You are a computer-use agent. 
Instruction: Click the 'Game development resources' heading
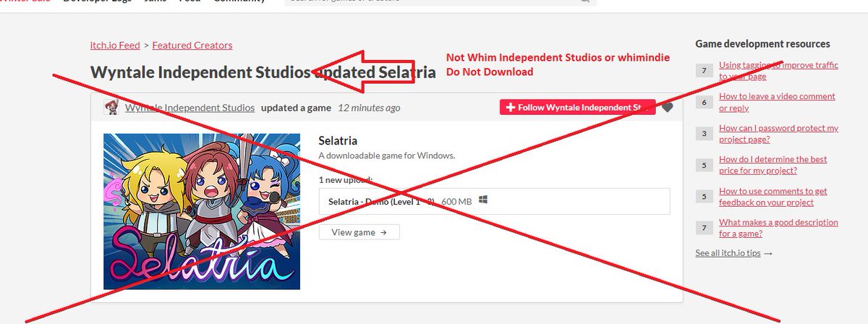tap(762, 44)
